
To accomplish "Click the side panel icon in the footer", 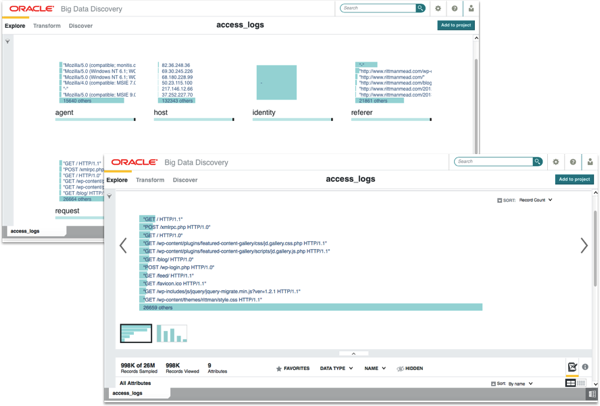I will [592, 394].
